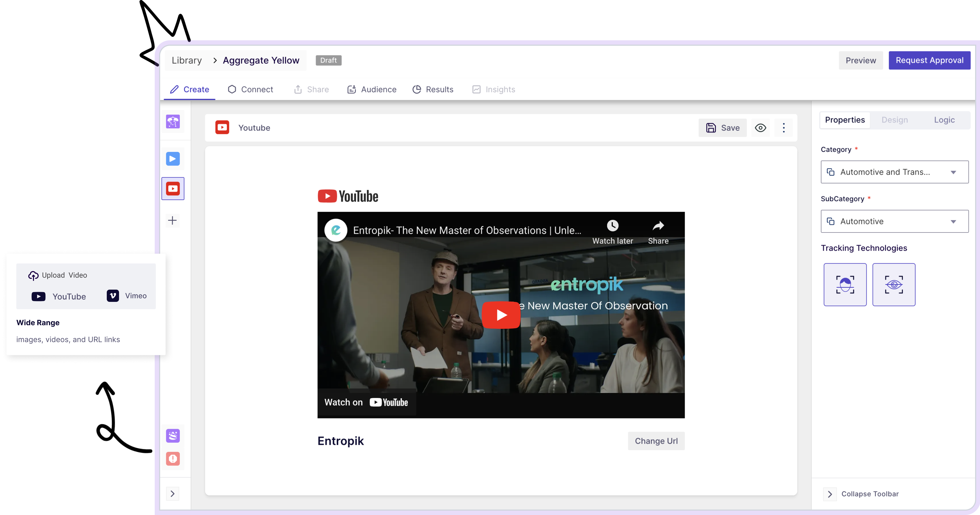Click Watch on YouTube link
The image size is (980, 515).
pyautogui.click(x=366, y=402)
